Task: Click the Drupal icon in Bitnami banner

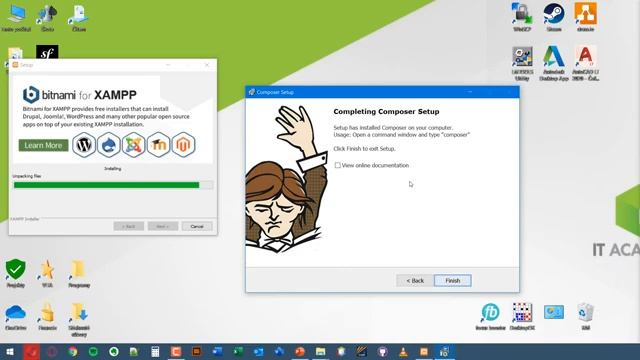Action: click(x=109, y=144)
